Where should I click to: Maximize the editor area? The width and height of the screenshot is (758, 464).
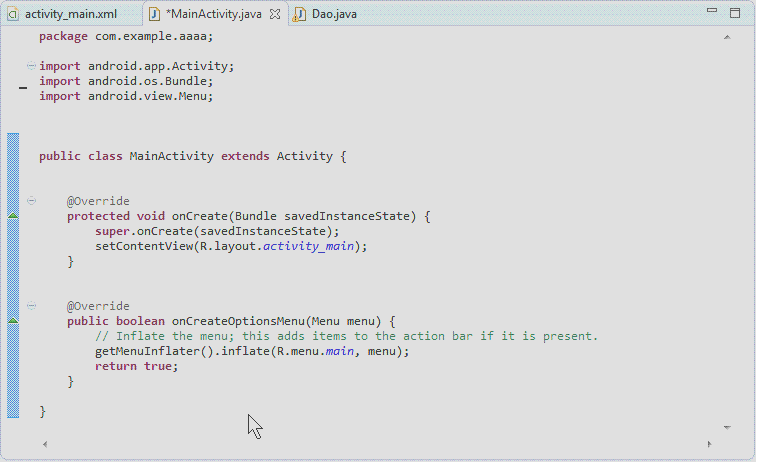click(x=735, y=13)
